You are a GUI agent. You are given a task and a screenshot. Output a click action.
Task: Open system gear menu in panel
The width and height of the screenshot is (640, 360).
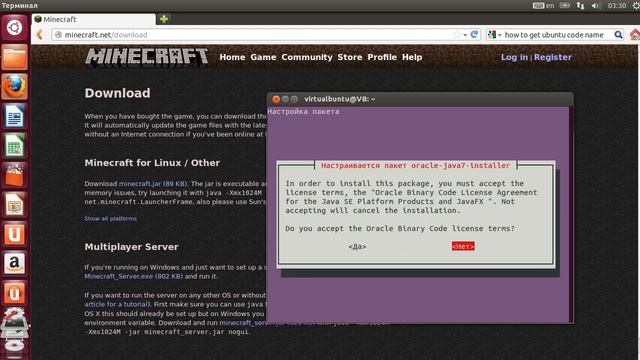tap(636, 6)
